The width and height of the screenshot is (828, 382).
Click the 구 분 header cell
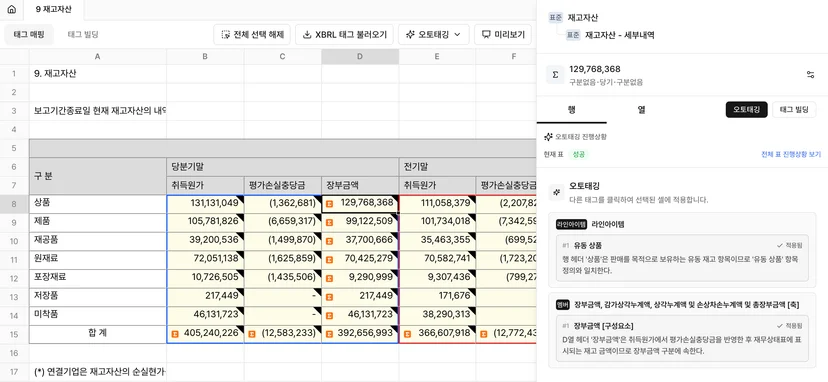[98, 176]
